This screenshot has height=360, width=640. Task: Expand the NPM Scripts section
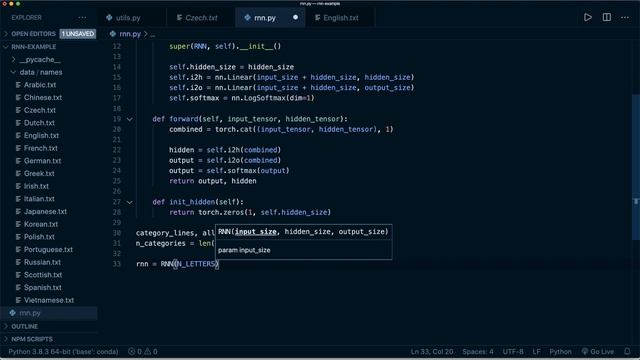click(x=32, y=339)
